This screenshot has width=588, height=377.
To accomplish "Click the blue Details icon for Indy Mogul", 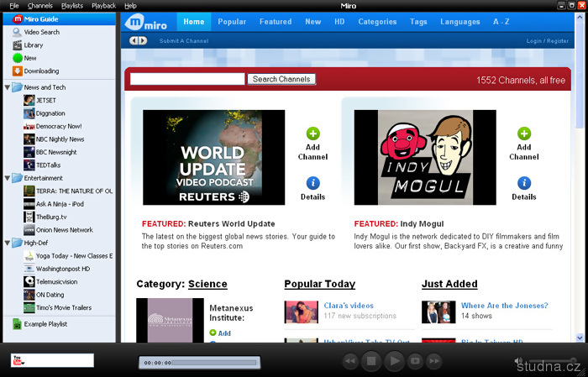I will 523,183.
